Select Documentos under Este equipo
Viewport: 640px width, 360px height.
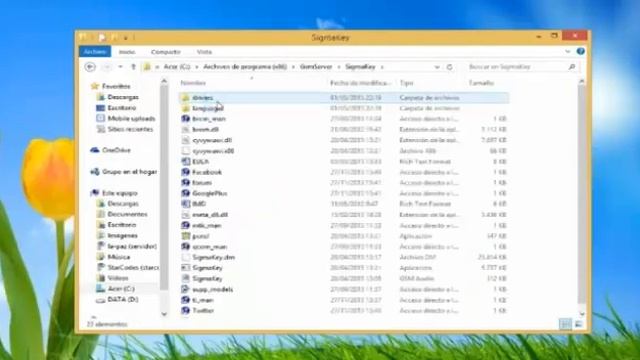[127, 214]
